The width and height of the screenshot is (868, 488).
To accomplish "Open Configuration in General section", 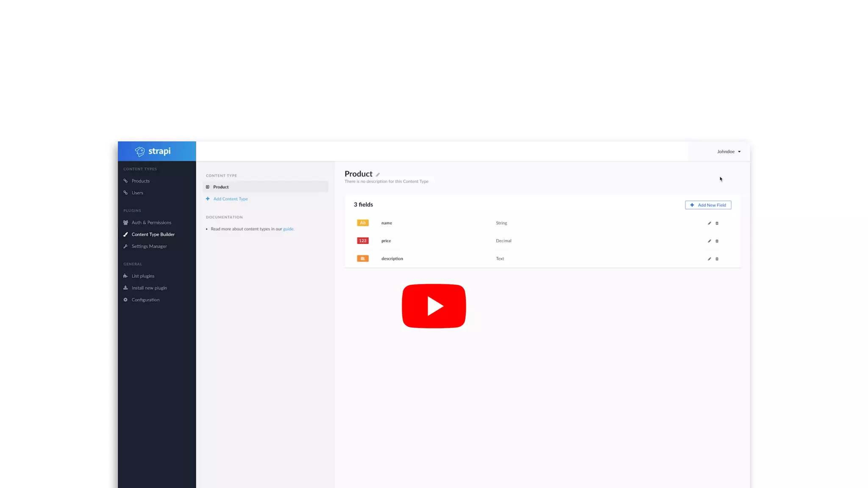I will [145, 299].
